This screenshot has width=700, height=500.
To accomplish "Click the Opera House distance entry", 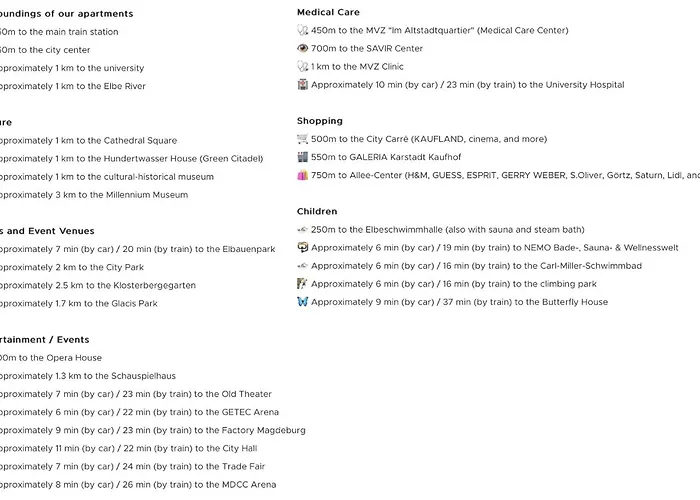I will pos(50,358).
